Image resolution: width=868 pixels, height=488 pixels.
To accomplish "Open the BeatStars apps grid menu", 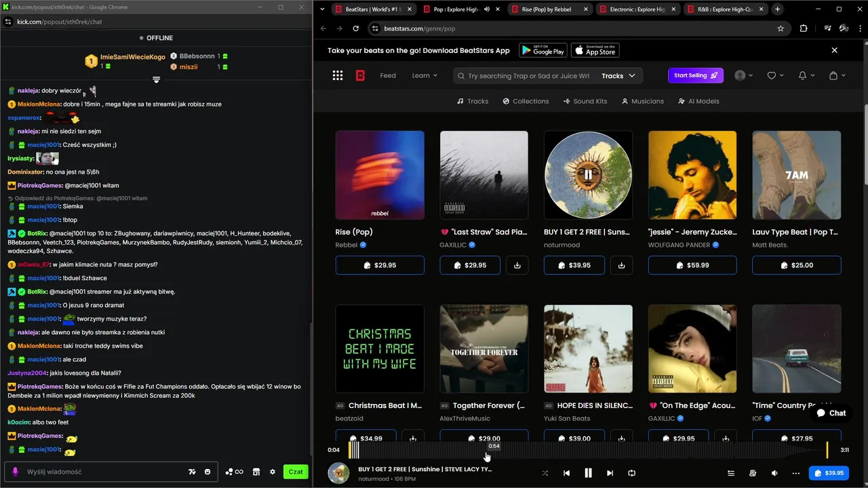I will 338,76.
